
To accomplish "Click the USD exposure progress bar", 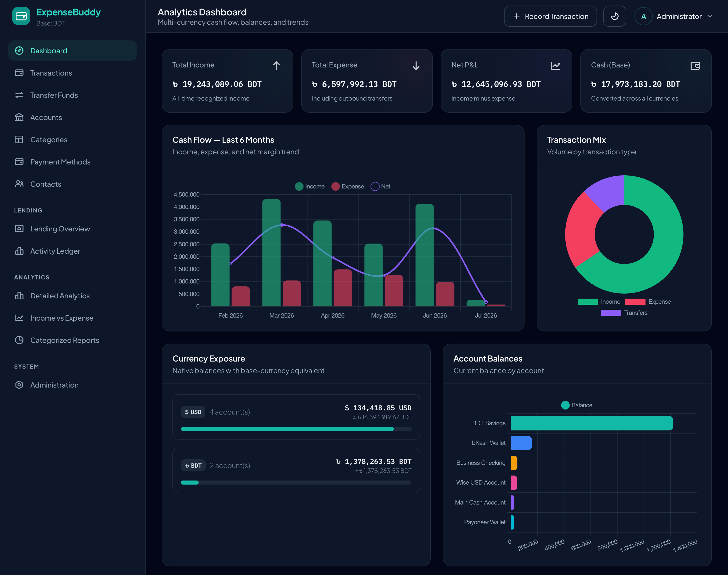I will (296, 429).
